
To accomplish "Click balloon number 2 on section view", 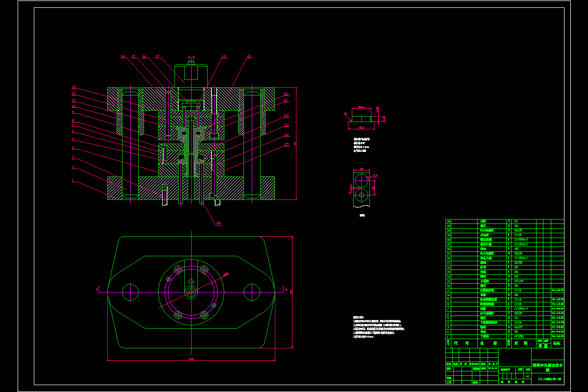I will (x=73, y=168).
